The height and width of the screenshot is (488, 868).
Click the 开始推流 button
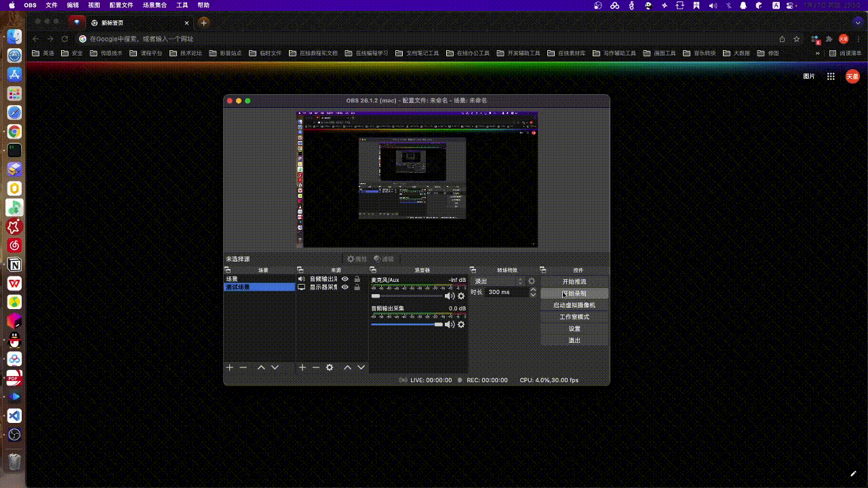point(574,281)
